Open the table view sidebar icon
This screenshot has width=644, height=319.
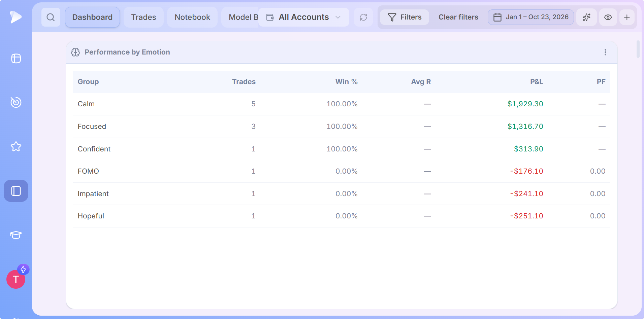(16, 59)
